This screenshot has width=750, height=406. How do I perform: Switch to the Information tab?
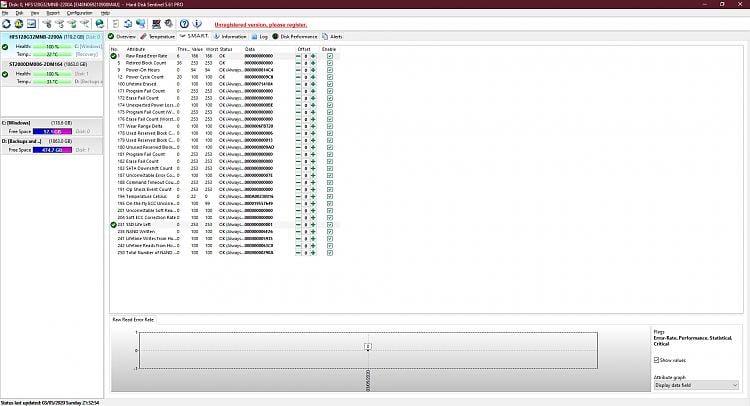coord(230,36)
